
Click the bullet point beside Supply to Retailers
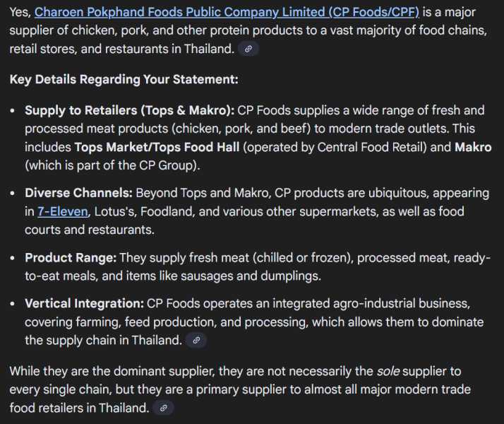[13, 111]
